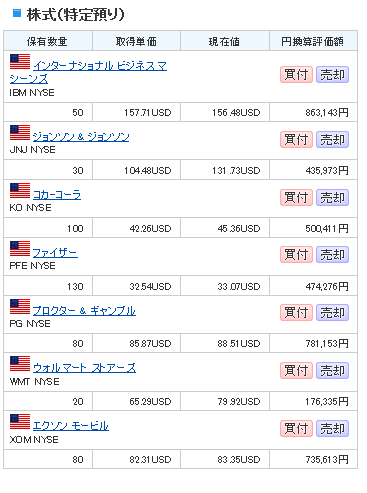Click 買付 for Walmart Stores

296,371
